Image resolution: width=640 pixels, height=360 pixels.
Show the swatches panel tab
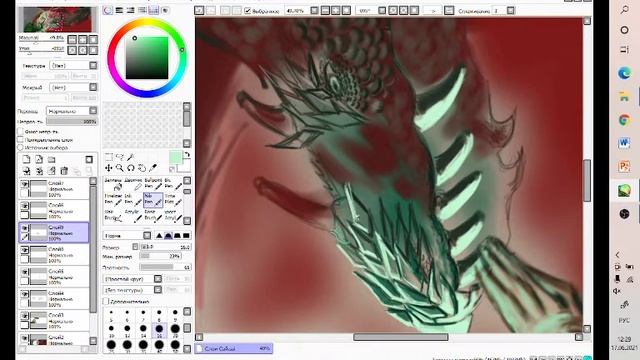click(x=153, y=11)
